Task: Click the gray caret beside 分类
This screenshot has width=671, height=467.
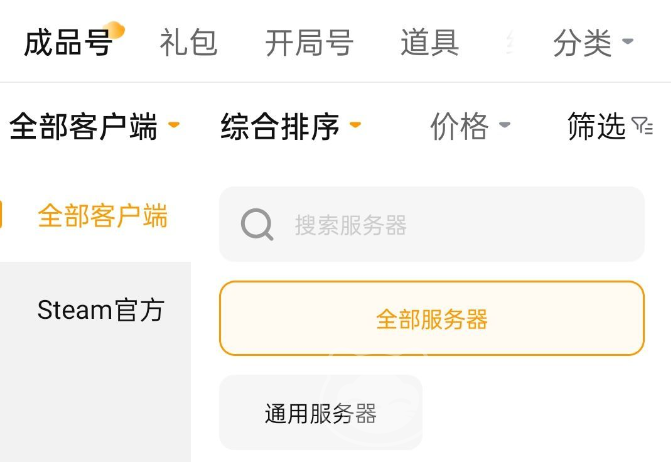Action: (628, 42)
